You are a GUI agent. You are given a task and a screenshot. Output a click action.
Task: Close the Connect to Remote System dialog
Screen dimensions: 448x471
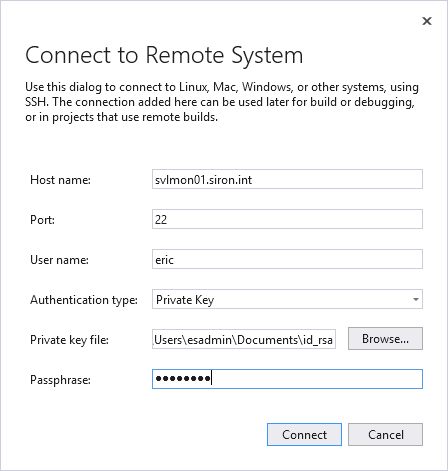(427, 21)
